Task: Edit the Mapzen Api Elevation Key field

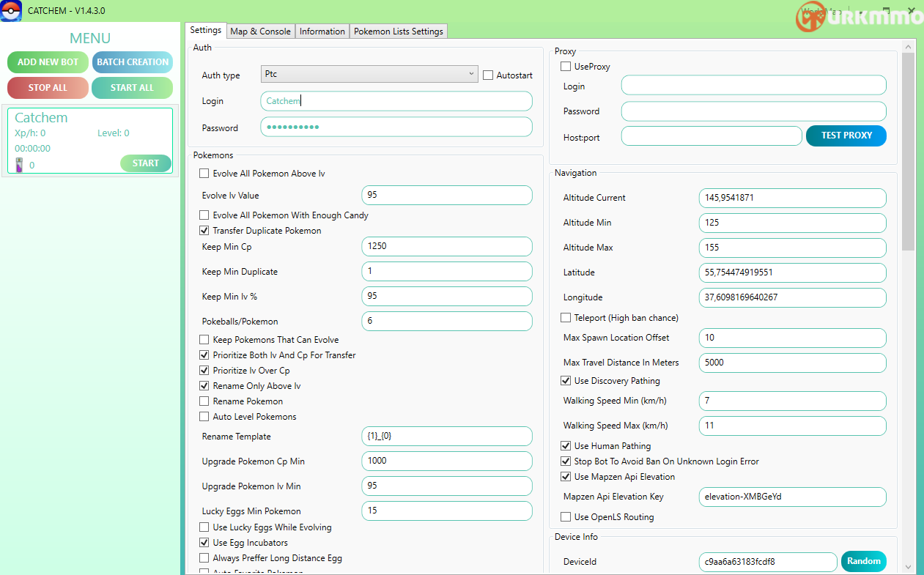Action: tap(793, 497)
